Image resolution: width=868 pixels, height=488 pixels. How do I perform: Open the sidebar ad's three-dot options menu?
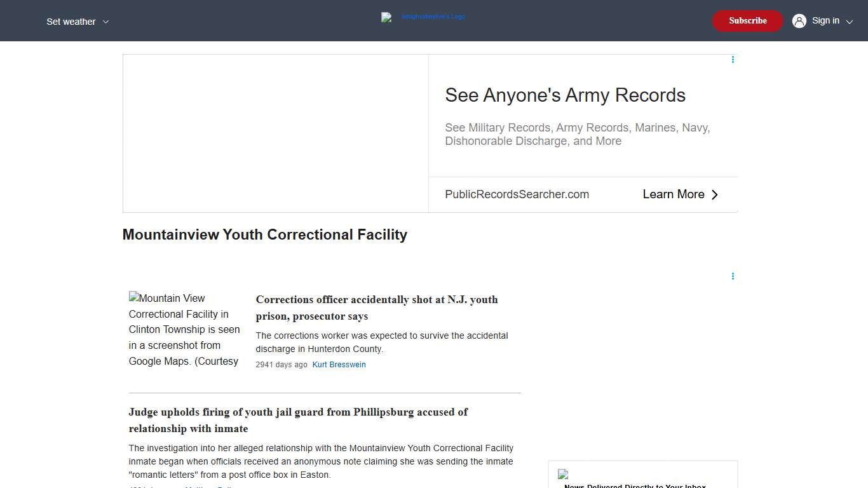click(x=733, y=276)
